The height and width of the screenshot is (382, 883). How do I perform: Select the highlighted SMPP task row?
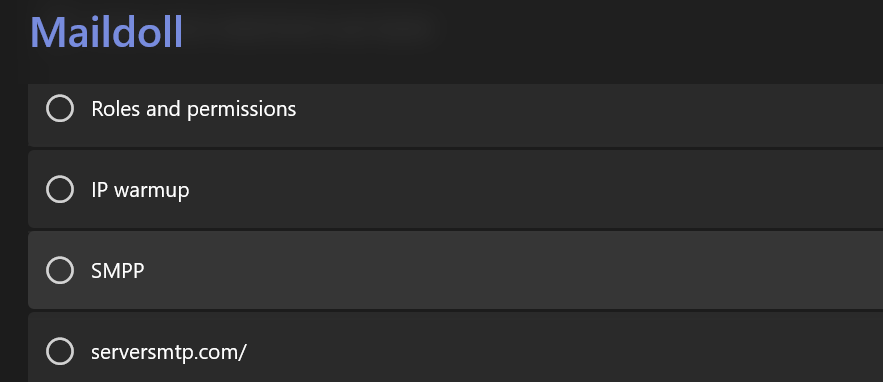point(456,270)
